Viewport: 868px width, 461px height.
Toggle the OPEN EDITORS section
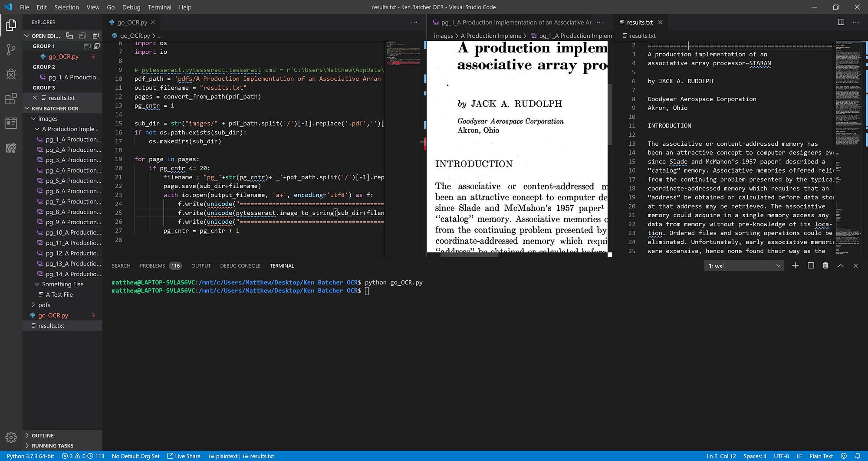pos(45,36)
